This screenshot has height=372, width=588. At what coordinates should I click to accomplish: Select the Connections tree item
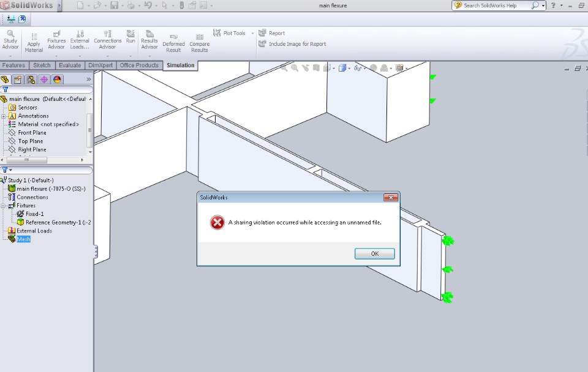[x=32, y=197]
